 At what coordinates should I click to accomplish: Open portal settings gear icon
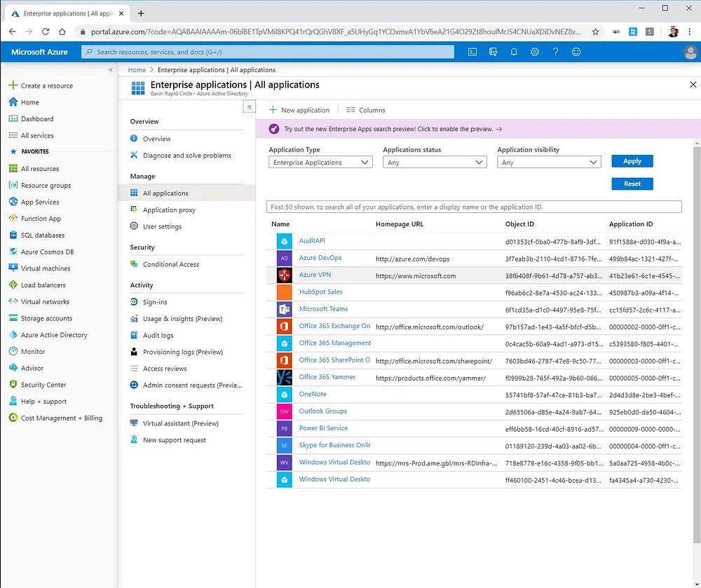[x=534, y=52]
